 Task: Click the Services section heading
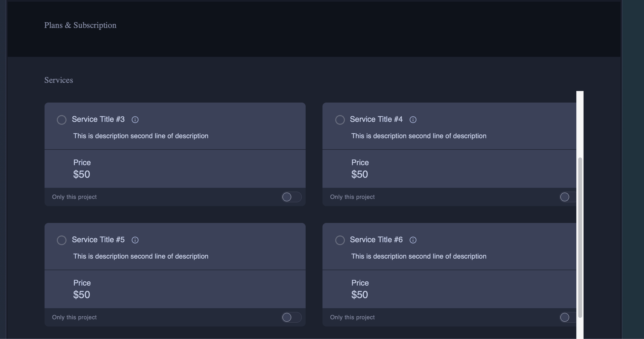pyautogui.click(x=59, y=80)
